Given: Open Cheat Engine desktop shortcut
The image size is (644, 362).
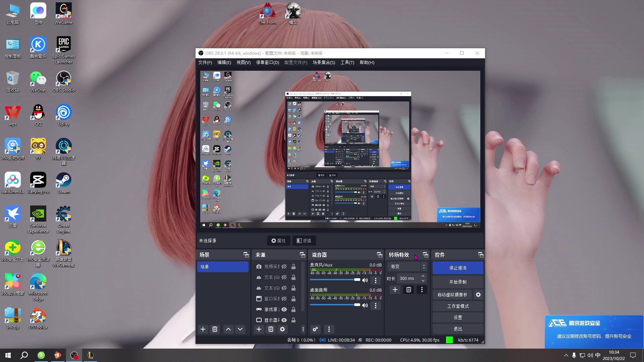Looking at the screenshot, I should (x=63, y=220).
